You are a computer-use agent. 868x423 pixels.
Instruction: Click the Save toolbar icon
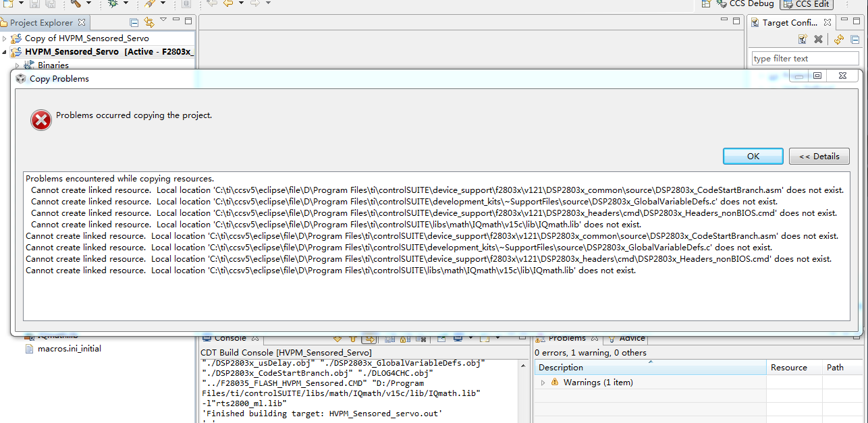point(34,3)
